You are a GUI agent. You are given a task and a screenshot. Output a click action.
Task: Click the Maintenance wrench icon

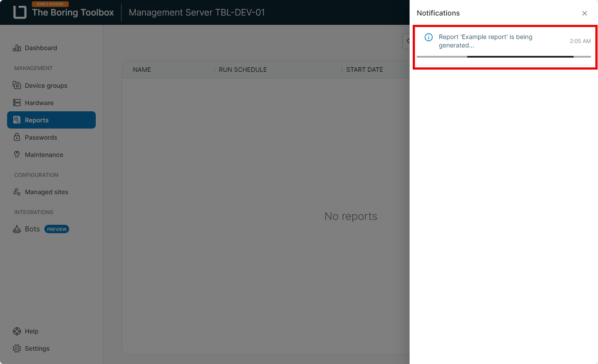[17, 155]
